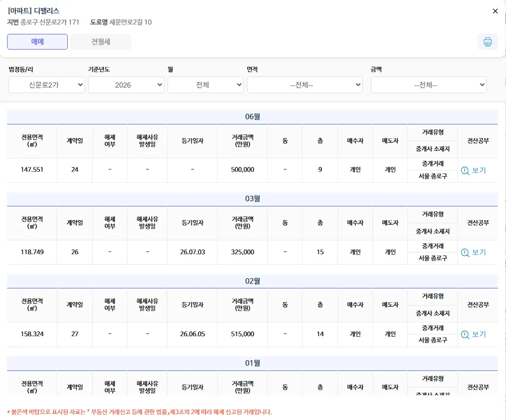Click the 06월 section header
This screenshot has width=506, height=420.
click(x=252, y=116)
